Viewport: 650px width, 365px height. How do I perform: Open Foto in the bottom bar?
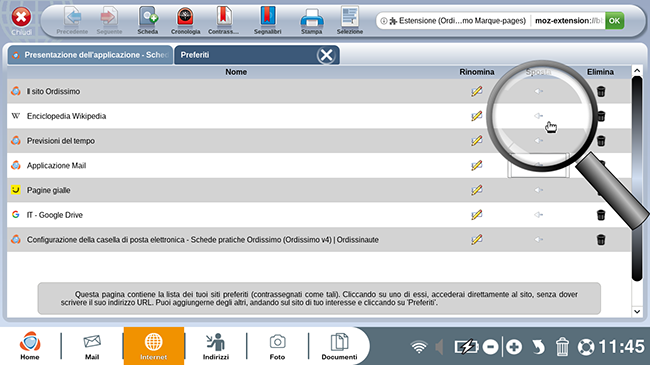point(277,347)
